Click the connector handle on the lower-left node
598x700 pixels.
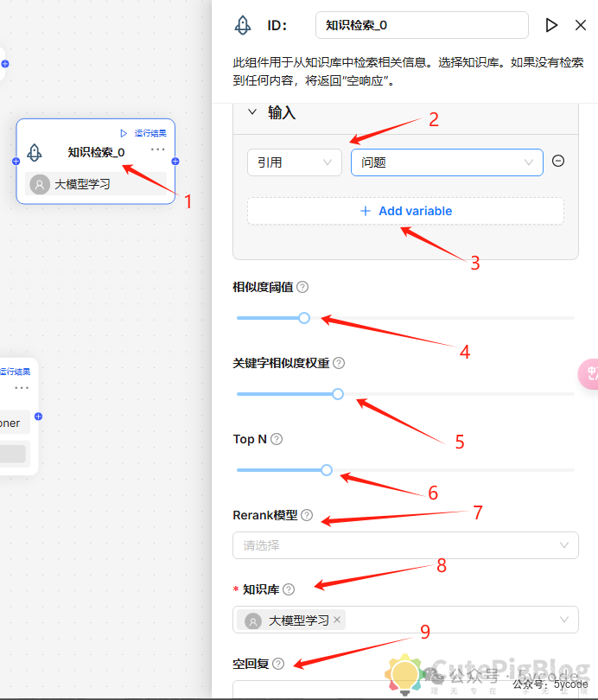[x=38, y=417]
